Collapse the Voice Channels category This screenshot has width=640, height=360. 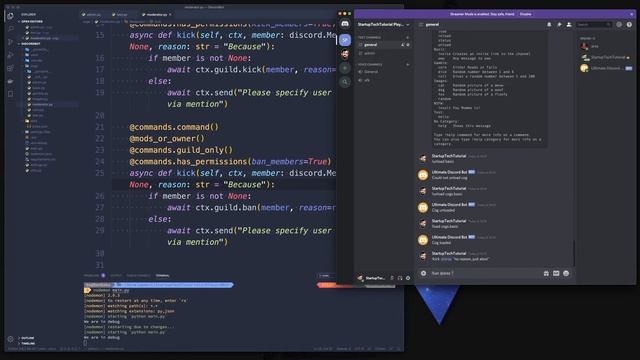point(370,64)
